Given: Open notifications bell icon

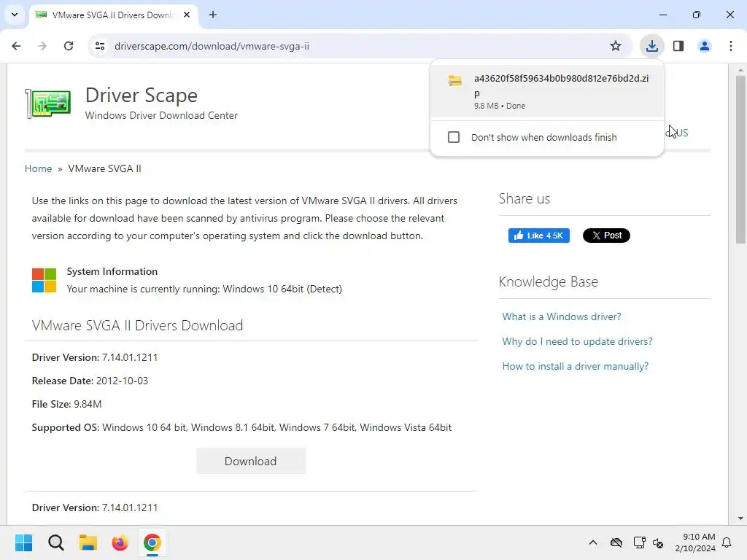Looking at the screenshot, I should [x=727, y=542].
